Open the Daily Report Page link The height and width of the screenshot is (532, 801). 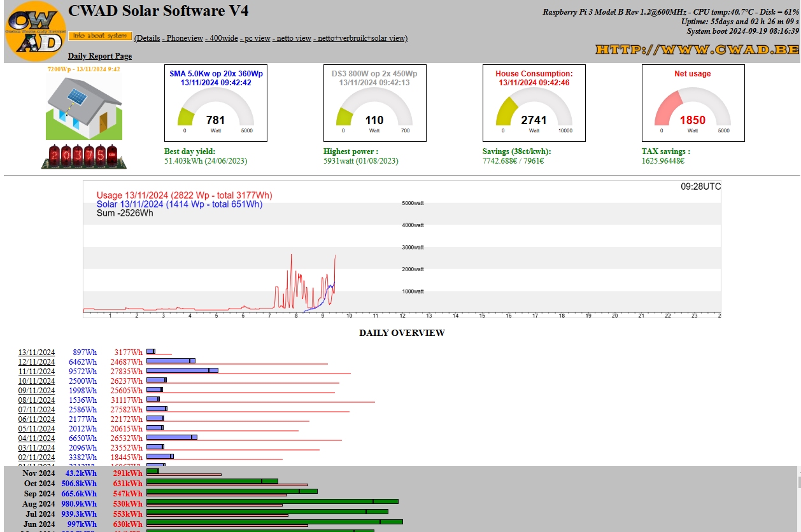(100, 56)
